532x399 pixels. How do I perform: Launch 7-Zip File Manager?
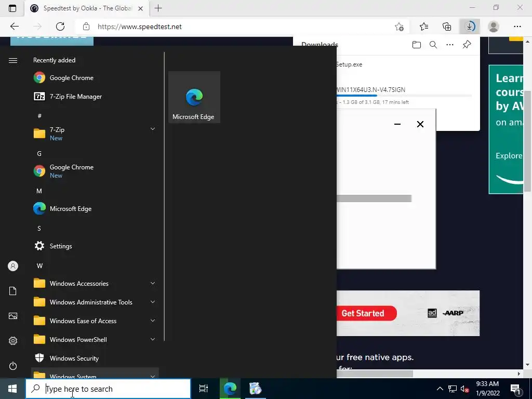click(x=95, y=96)
